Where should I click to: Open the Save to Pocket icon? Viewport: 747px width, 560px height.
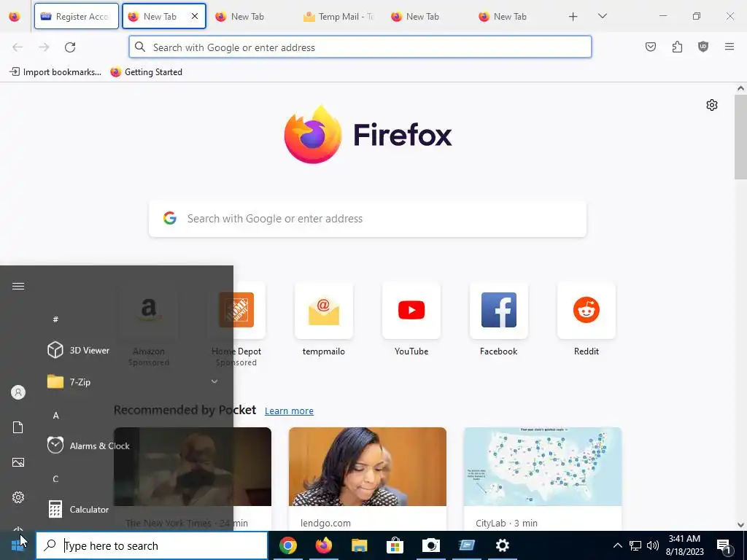click(x=651, y=47)
